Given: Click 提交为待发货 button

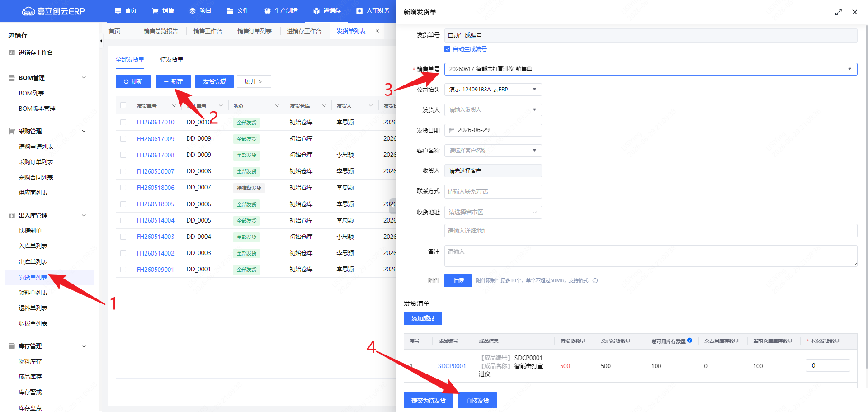Looking at the screenshot, I should (x=429, y=400).
